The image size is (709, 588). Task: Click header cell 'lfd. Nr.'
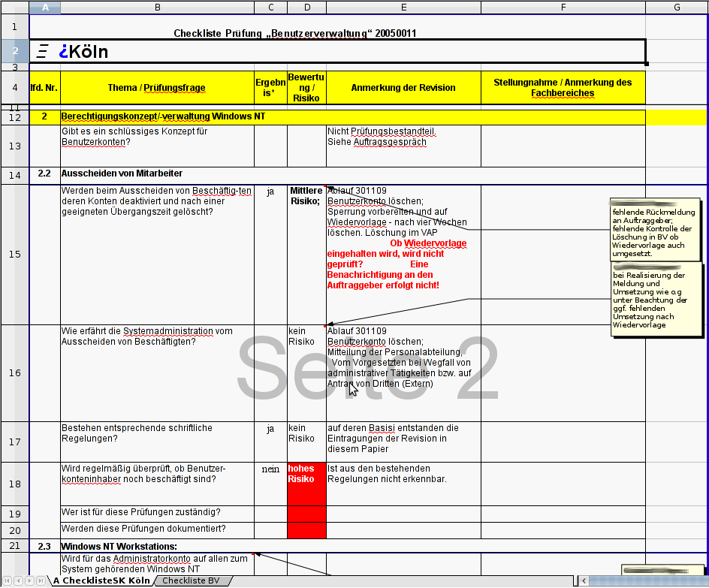(45, 88)
